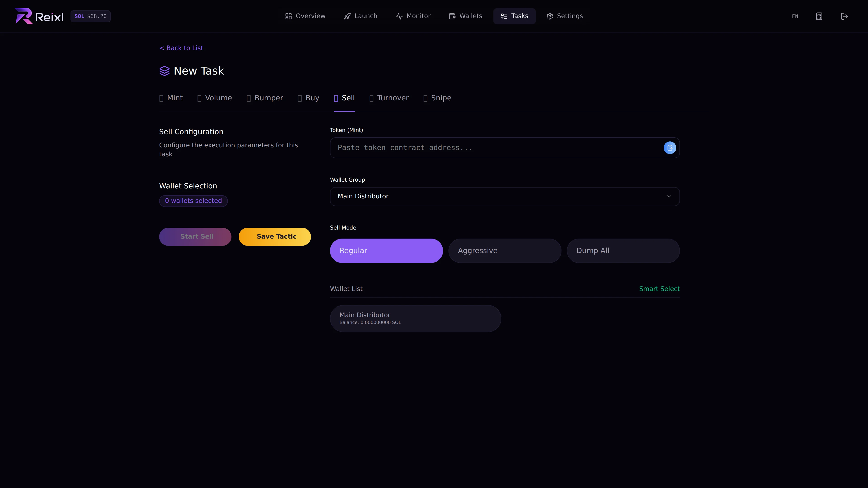Switch to the Bumper tab

pos(265,98)
